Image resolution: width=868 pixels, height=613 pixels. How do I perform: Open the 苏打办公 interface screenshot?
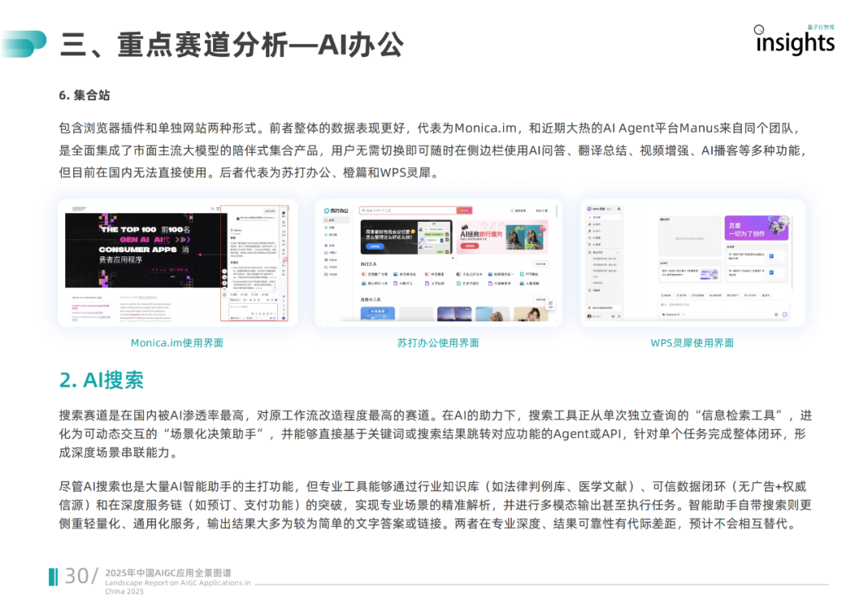pos(438,263)
